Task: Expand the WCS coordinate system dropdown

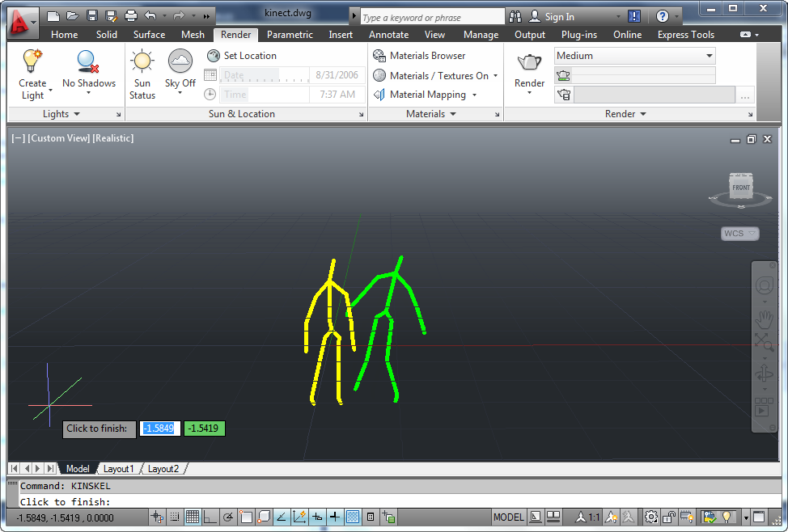Action: 739,234
